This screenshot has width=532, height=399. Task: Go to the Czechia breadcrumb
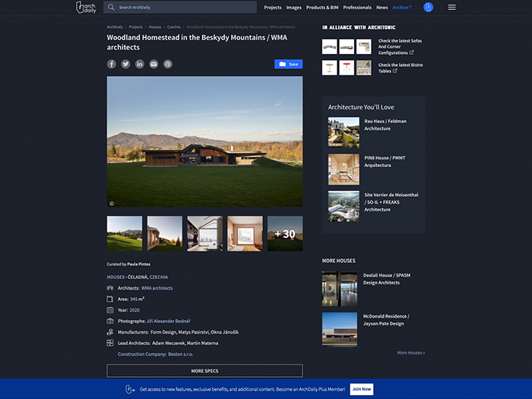pos(174,27)
